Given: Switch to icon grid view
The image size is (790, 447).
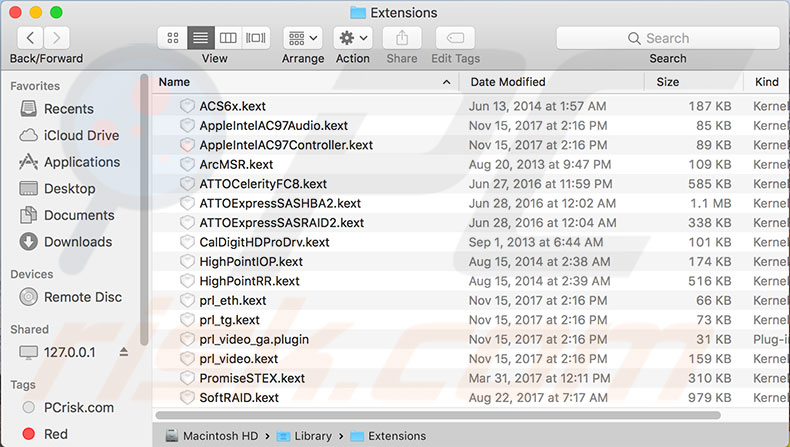Looking at the screenshot, I should [173, 38].
